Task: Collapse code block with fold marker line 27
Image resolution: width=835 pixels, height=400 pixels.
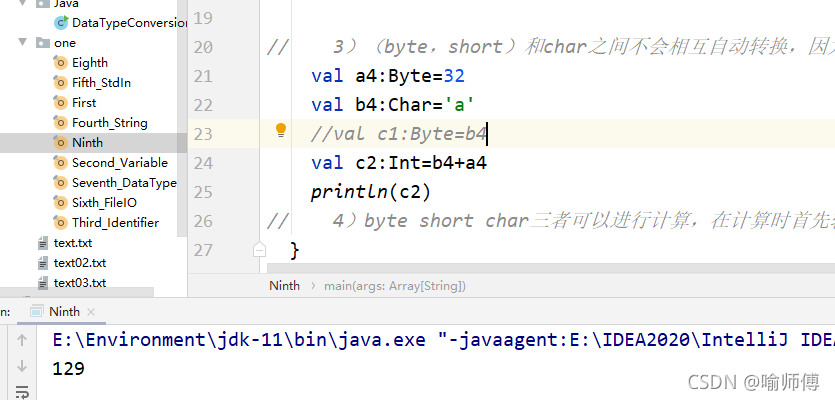Action: coord(259,249)
